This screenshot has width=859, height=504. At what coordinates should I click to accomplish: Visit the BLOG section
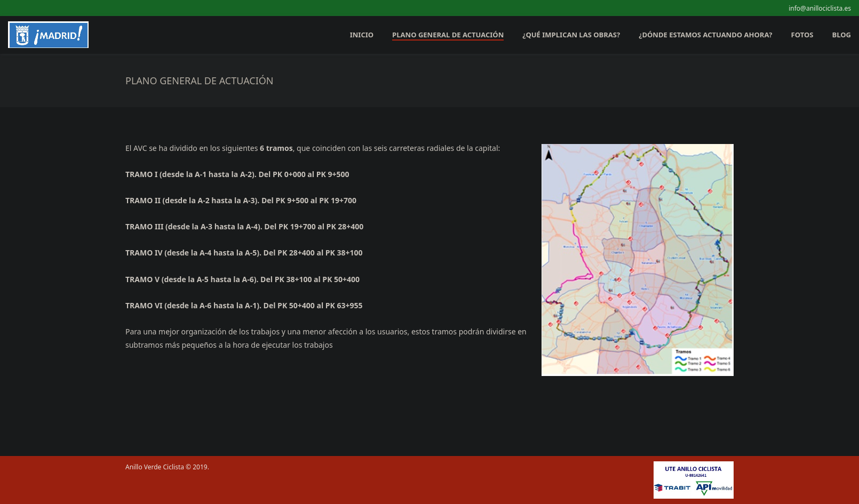841,35
